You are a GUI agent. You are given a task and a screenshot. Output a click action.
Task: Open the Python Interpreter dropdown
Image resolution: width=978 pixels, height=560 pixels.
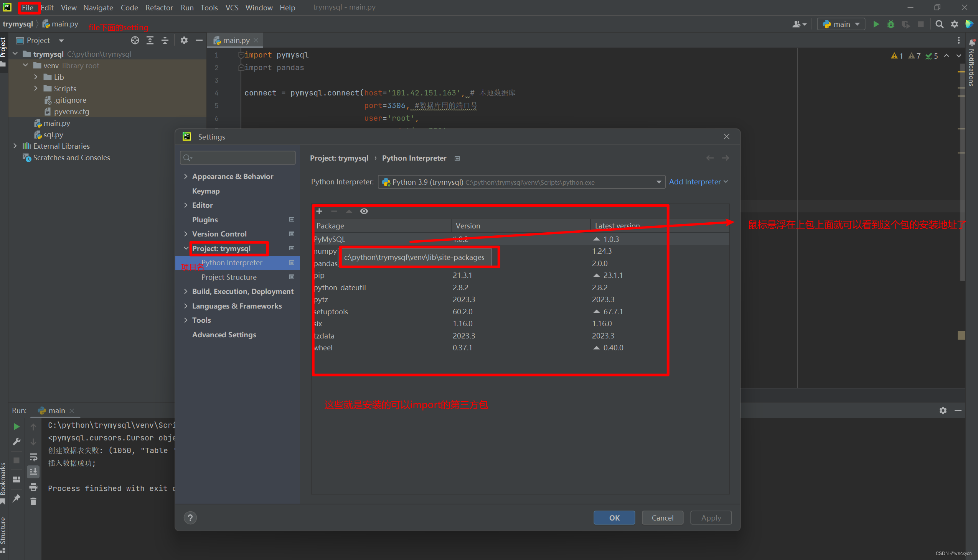click(658, 182)
